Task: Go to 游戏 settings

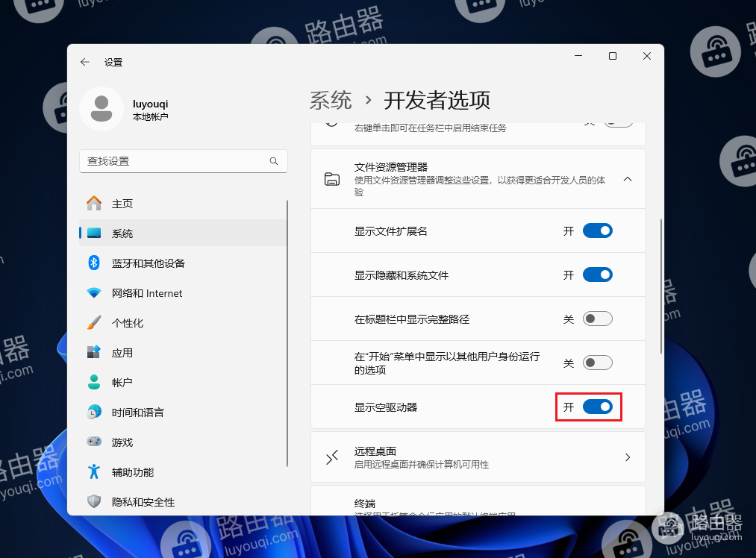Action: tap(183, 442)
